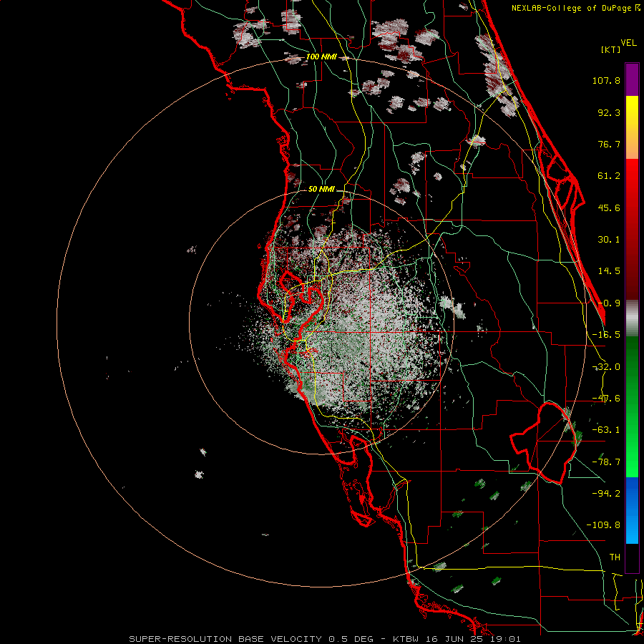
Task: Click the 19:01 timestamp in the caption
Action: 507,639
